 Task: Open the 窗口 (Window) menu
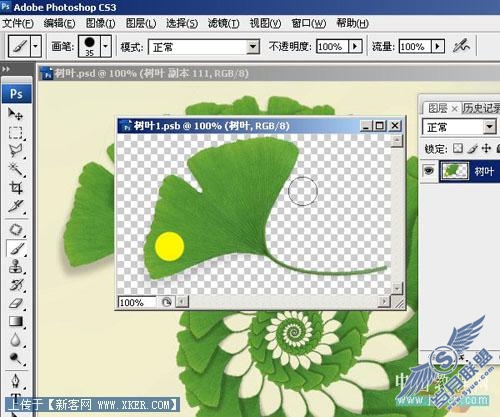pos(308,23)
